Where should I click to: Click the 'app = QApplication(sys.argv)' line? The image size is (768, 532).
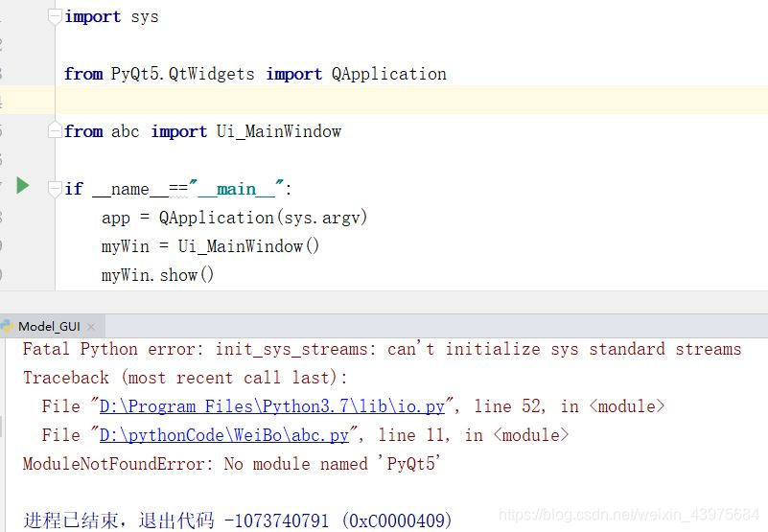[234, 218]
